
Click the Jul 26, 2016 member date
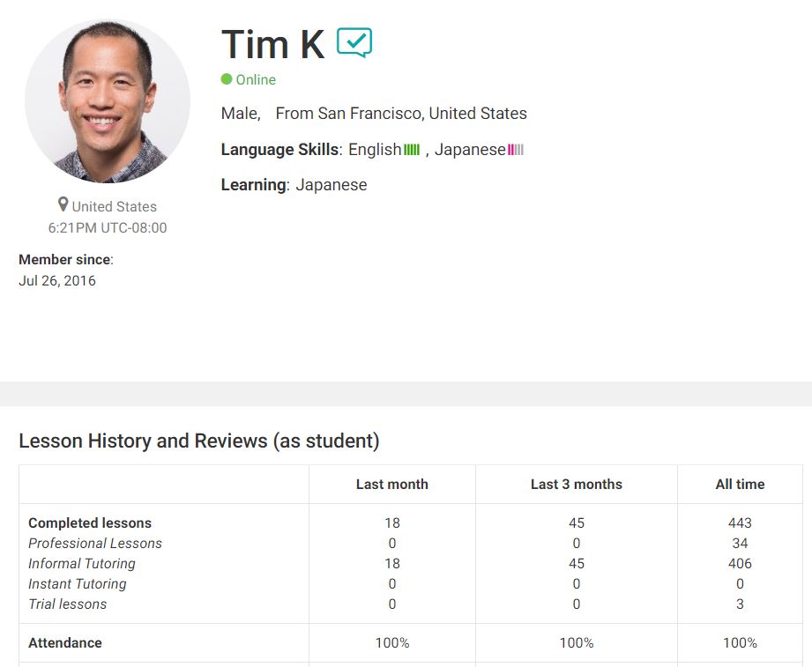pyautogui.click(x=57, y=281)
